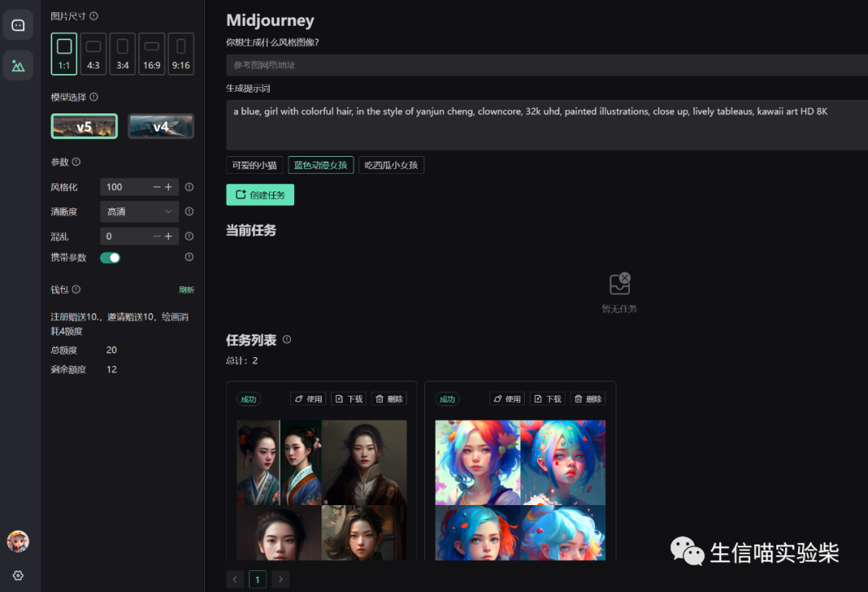Click the user avatar in sidebar

pos(18,541)
